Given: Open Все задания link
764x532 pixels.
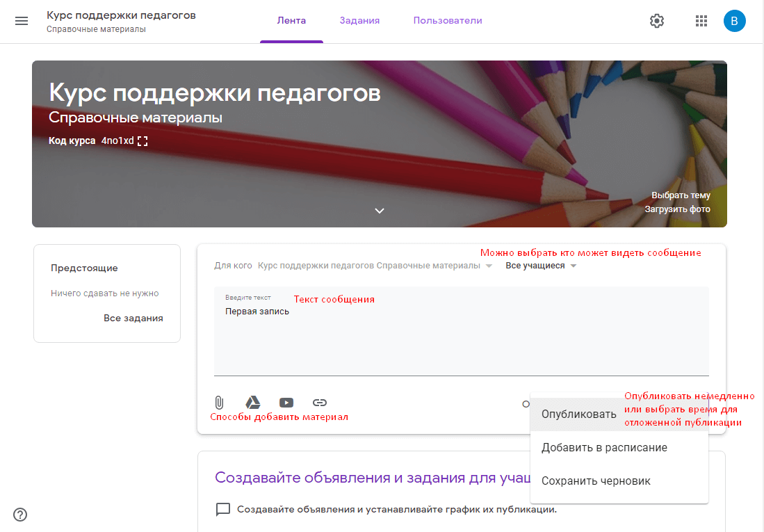Looking at the screenshot, I should click(133, 318).
